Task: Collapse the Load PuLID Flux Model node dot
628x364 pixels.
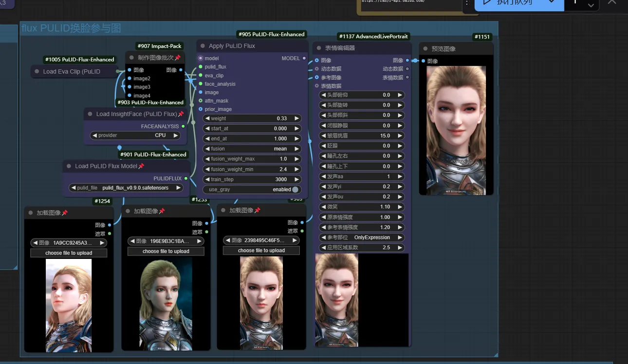Action: click(x=69, y=166)
